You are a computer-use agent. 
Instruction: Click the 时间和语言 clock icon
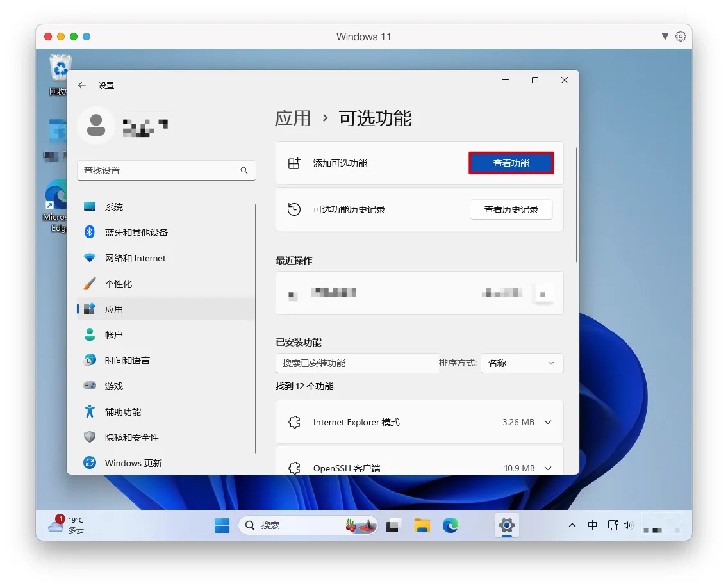pos(90,360)
